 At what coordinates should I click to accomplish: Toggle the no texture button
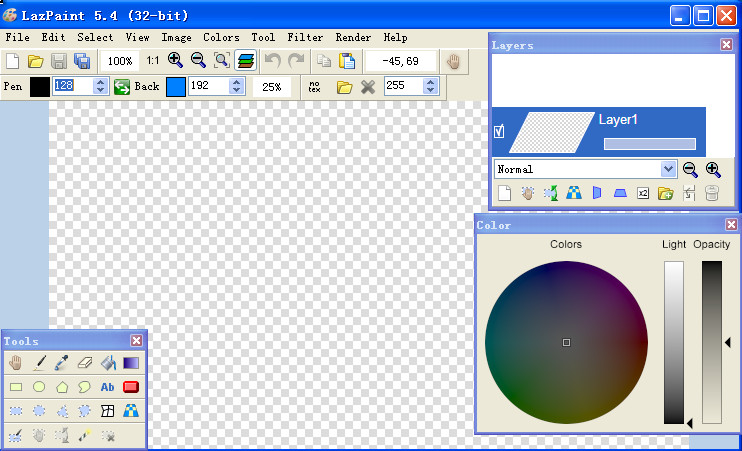(314, 87)
